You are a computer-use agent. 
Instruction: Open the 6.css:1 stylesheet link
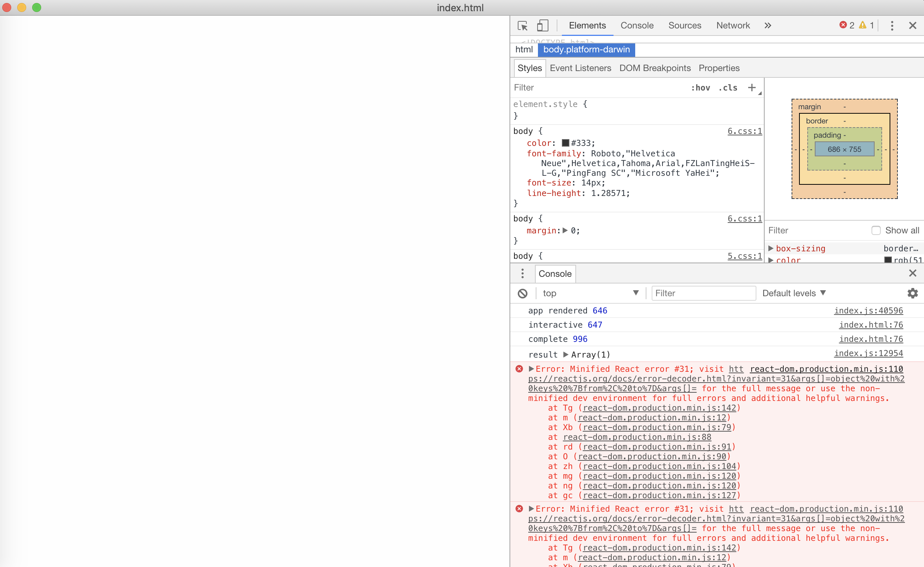[x=744, y=131]
